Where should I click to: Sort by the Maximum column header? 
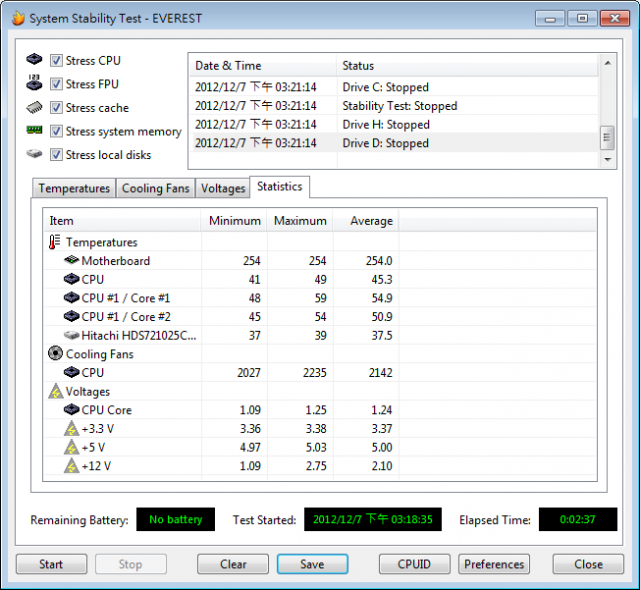tap(300, 221)
